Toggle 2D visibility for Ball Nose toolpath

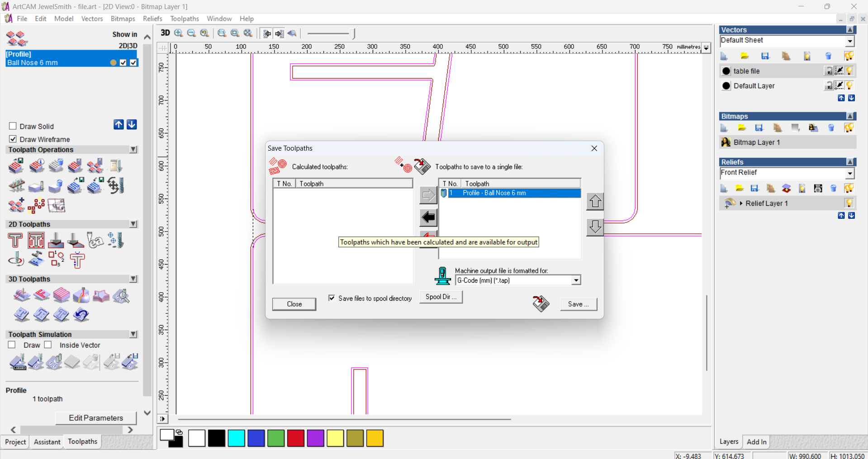[123, 62]
